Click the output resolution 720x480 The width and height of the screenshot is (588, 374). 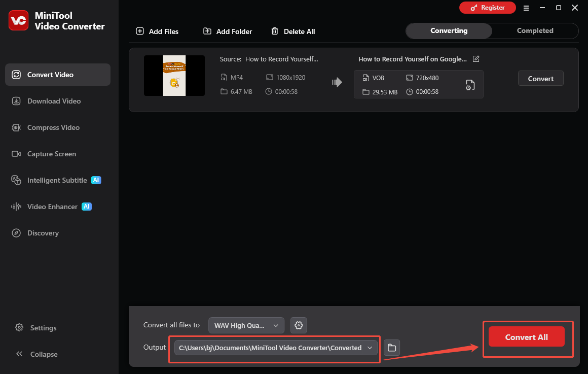[x=427, y=78]
